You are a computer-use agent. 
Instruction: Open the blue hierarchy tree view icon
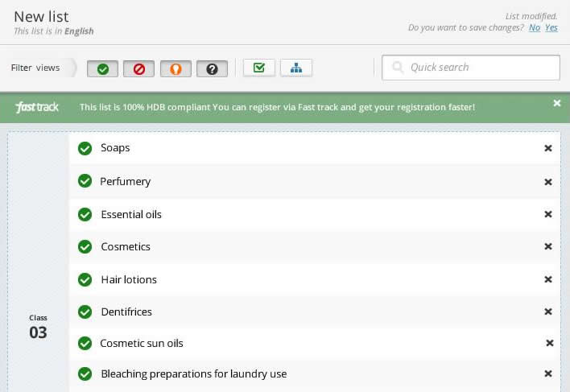(296, 68)
